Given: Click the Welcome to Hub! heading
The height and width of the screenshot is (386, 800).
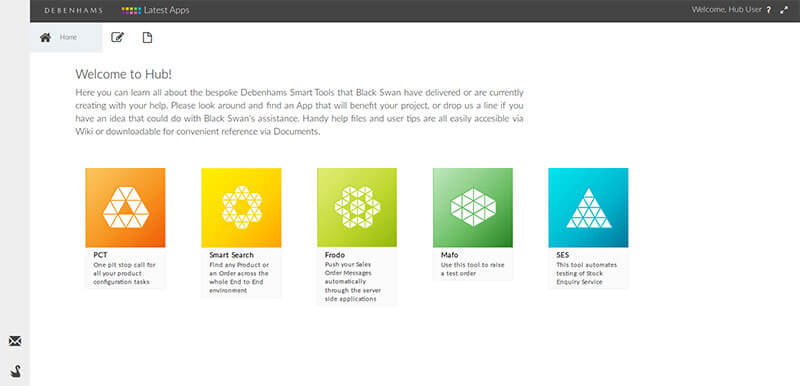Looking at the screenshot, I should coord(123,74).
